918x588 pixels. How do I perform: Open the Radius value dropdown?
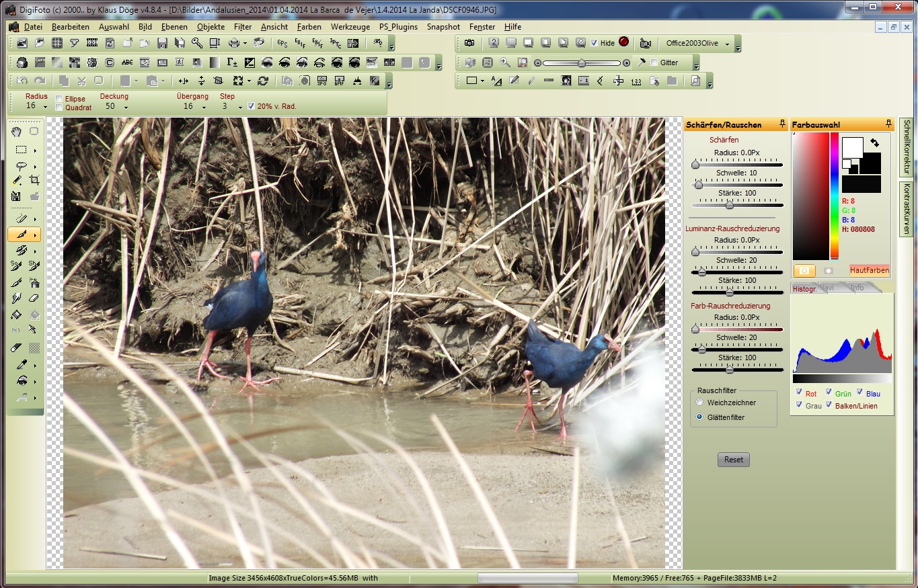click(45, 107)
